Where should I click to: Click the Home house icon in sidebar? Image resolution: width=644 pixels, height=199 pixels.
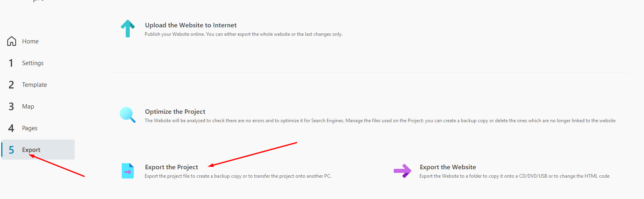12,41
